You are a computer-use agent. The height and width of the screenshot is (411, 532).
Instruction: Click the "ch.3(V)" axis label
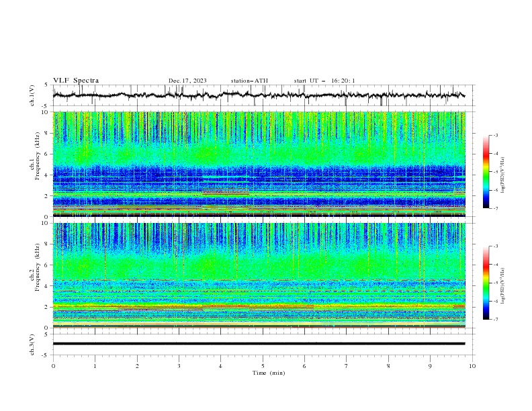point(32,345)
